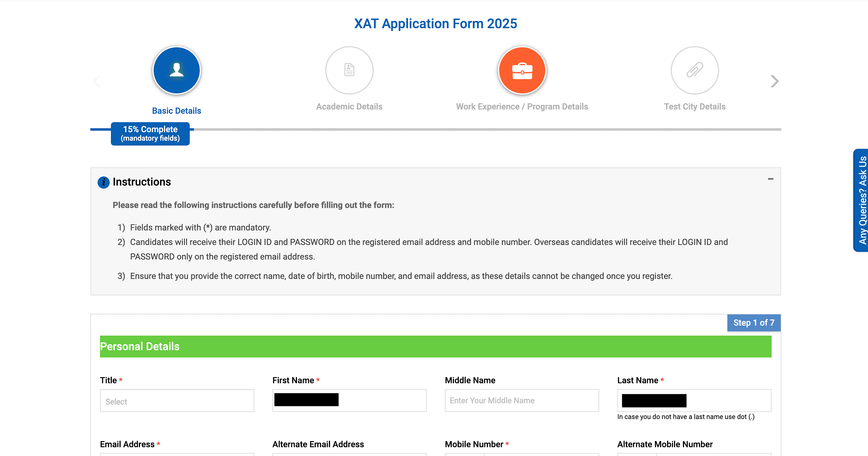Open the Any Queries? Ask Us side tab

tap(861, 200)
